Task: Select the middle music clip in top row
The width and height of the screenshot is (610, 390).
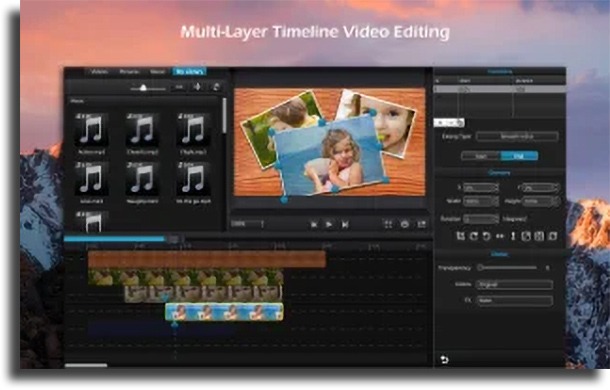Action: [142, 130]
